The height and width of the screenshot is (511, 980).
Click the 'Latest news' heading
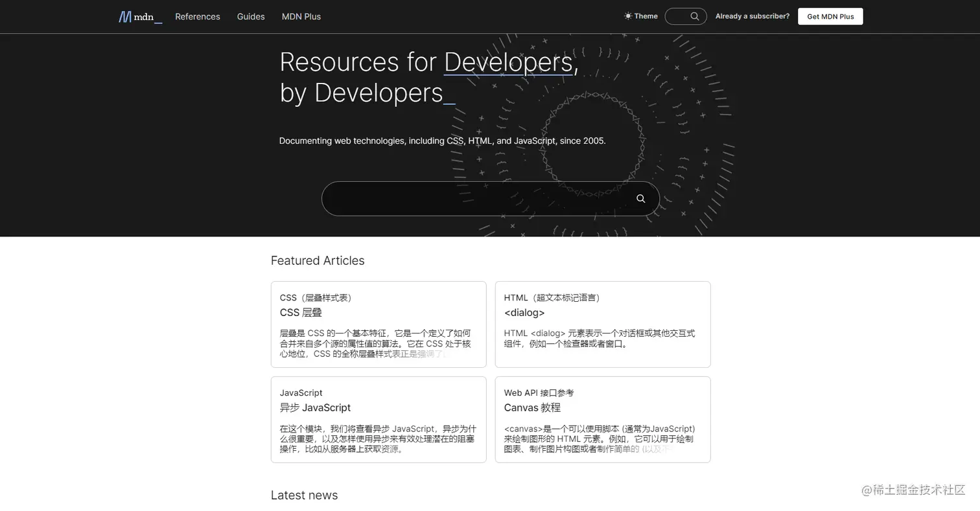(x=304, y=495)
